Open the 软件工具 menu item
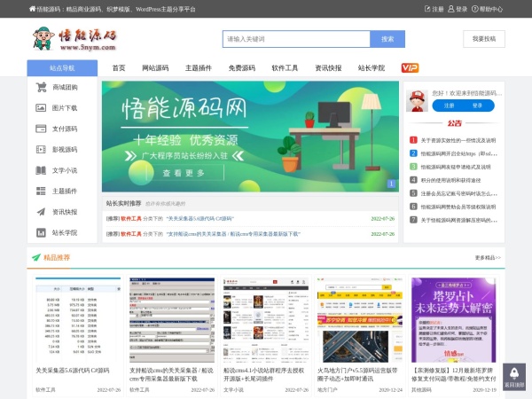The image size is (532, 399). (285, 68)
